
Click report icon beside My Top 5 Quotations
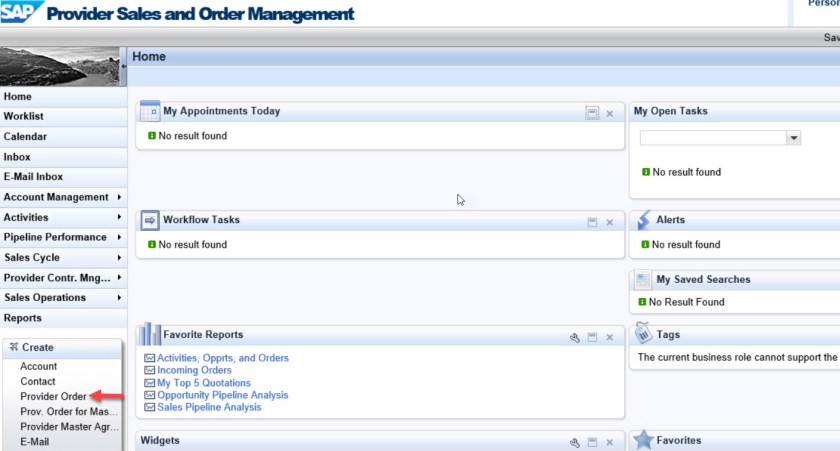[149, 383]
